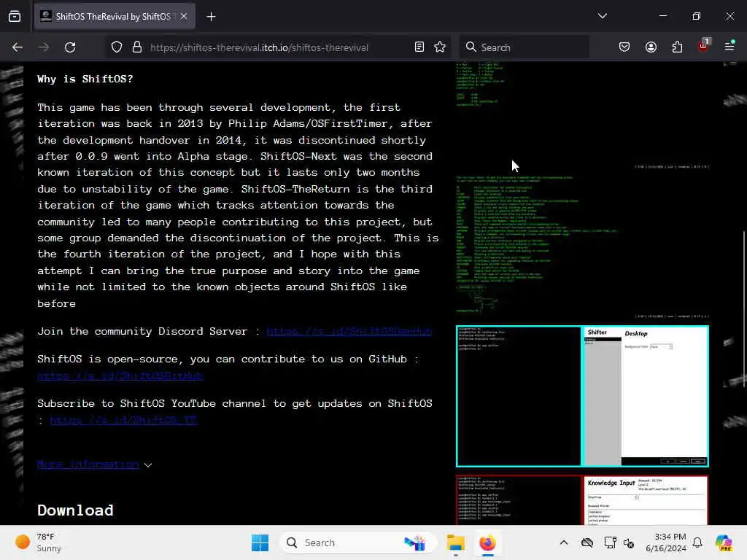Click the 'Why is ShiftOS?' heading
This screenshot has width=747, height=560.
85,79
